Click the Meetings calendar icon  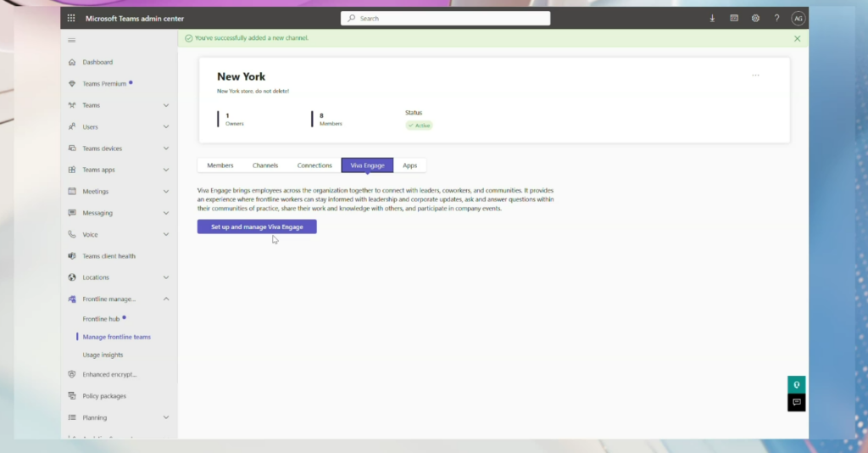72,191
